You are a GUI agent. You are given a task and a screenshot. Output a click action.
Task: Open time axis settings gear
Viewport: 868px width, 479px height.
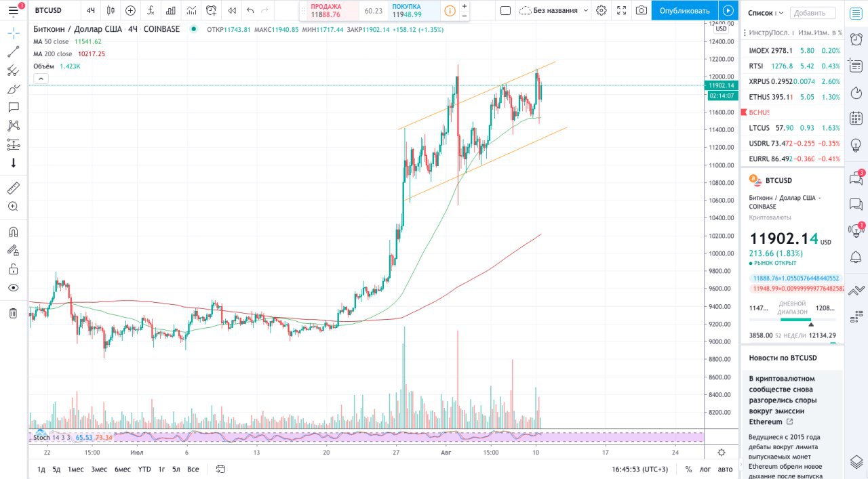[722, 452]
